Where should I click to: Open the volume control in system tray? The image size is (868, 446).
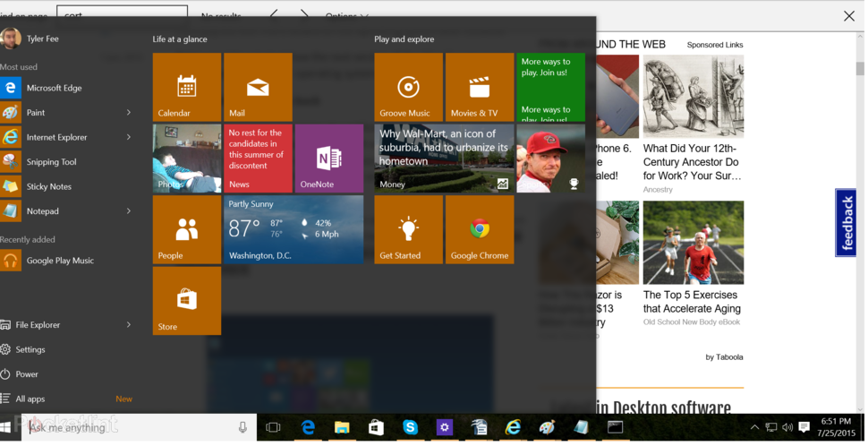787,427
